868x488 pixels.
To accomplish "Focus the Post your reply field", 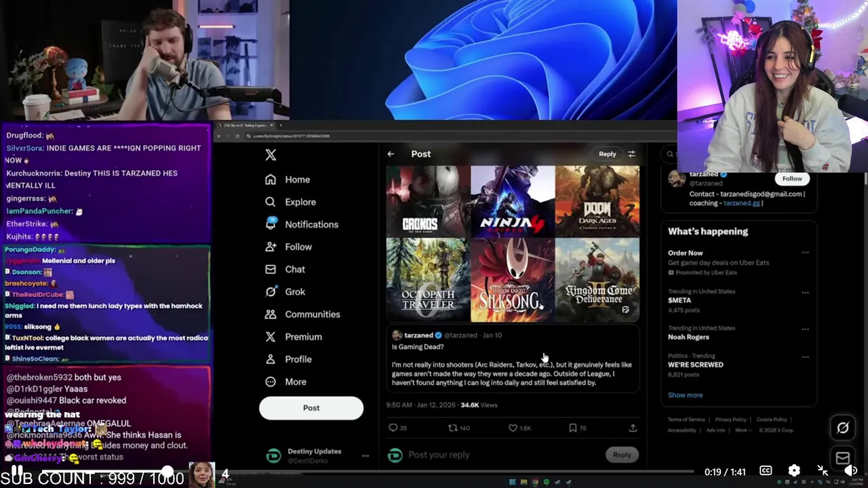I will click(x=502, y=455).
